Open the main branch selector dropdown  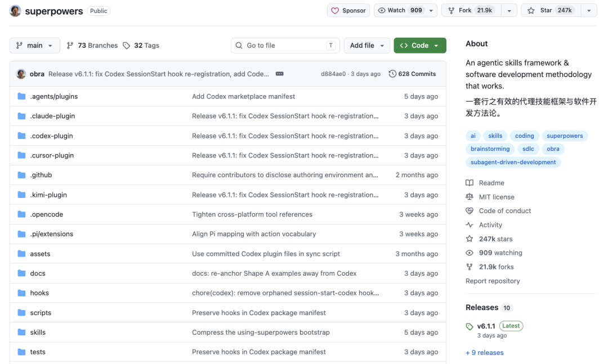click(x=34, y=46)
